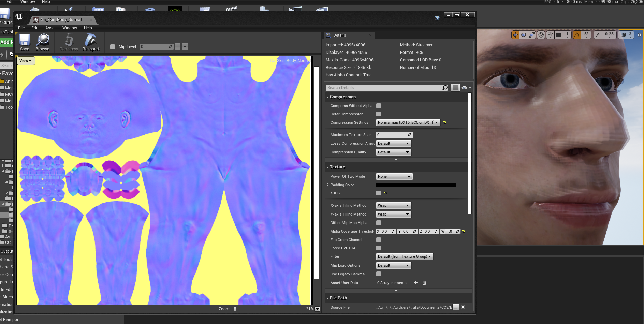Image resolution: width=644 pixels, height=324 pixels.
Task: Select the rotate gizmo in viewport
Action: pyautogui.click(x=524, y=35)
